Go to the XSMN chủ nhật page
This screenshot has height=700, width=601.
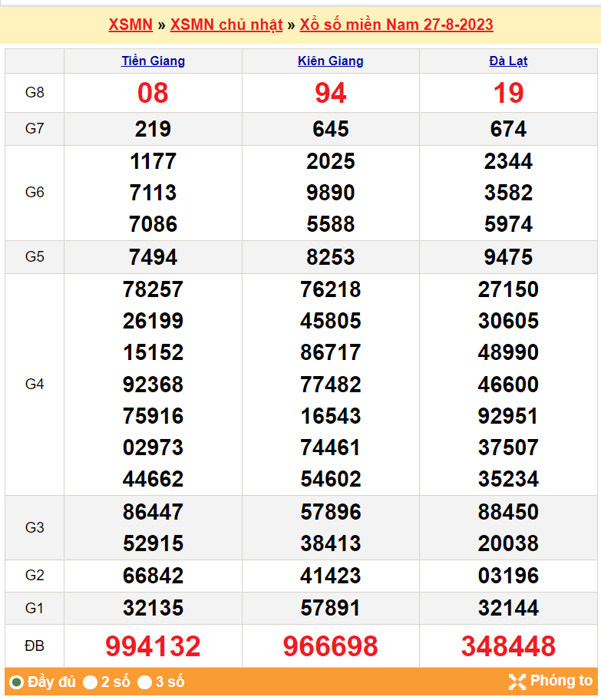click(226, 25)
